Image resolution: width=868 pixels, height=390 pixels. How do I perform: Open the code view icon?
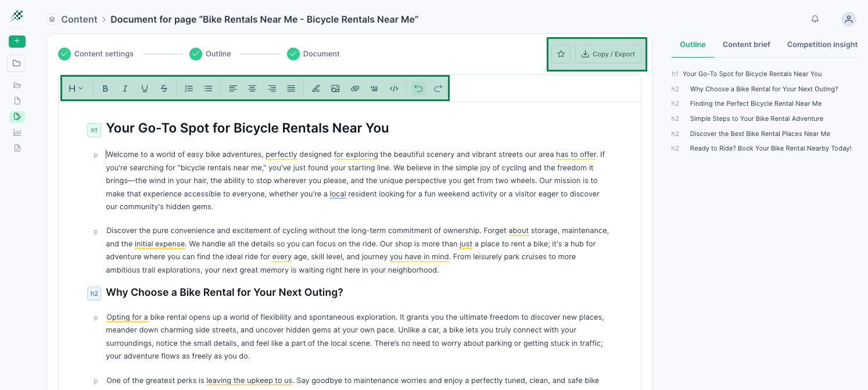[394, 88]
